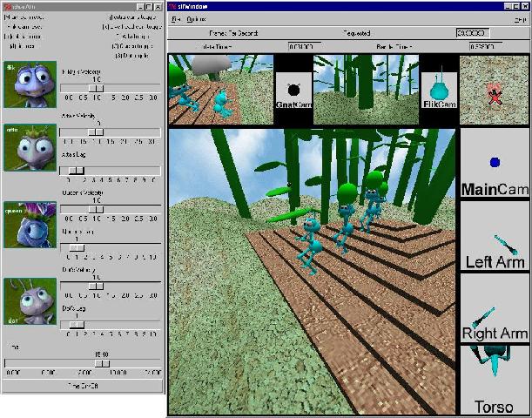Screen dimensions: 532x418
Task: Close the left slider control window
Action: (x=158, y=7)
